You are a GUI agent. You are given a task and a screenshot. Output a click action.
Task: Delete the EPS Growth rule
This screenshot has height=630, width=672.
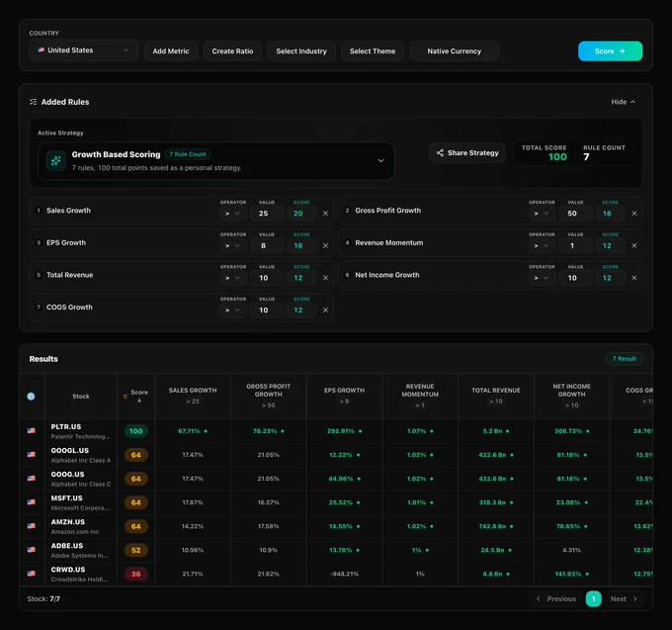[325, 245]
